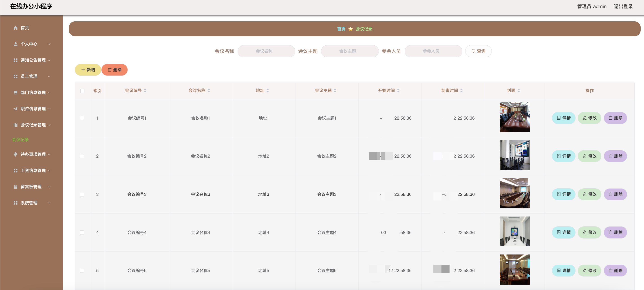Image resolution: width=644 pixels, height=290 pixels.
Task: Click 删除 for row 会议编号3
Action: [615, 194]
